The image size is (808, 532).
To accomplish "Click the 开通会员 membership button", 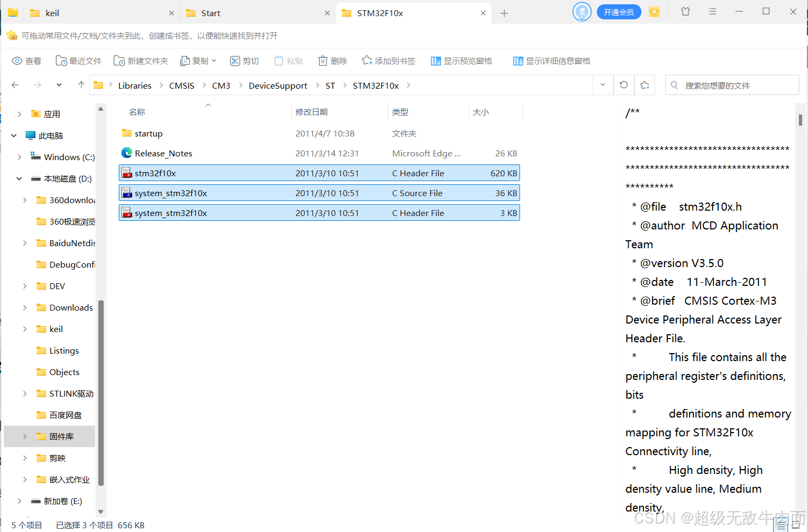I will (x=619, y=12).
